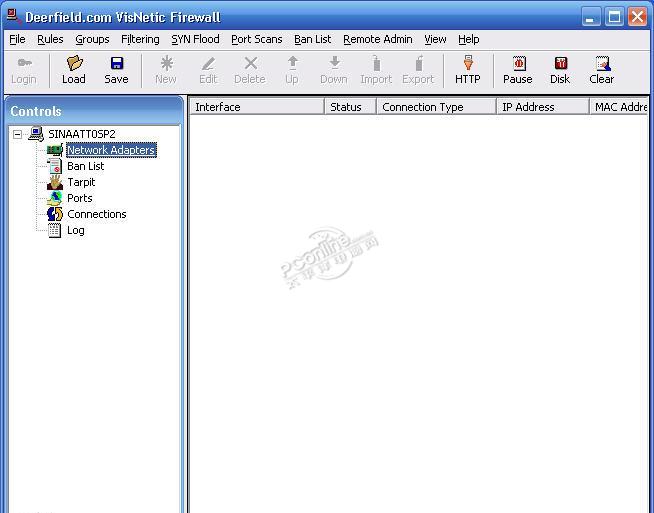Select the Tarpit tree label
This screenshot has width=654, height=513.
(81, 182)
